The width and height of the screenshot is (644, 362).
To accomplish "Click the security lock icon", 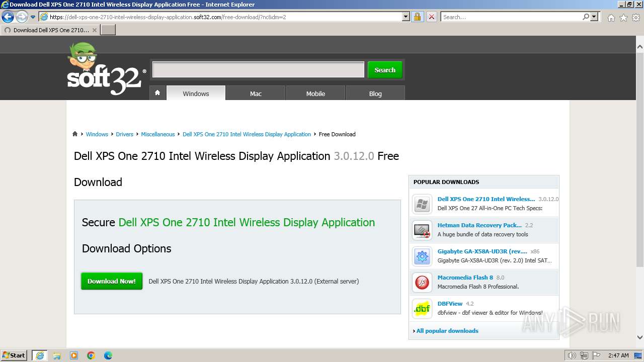I will [x=417, y=17].
